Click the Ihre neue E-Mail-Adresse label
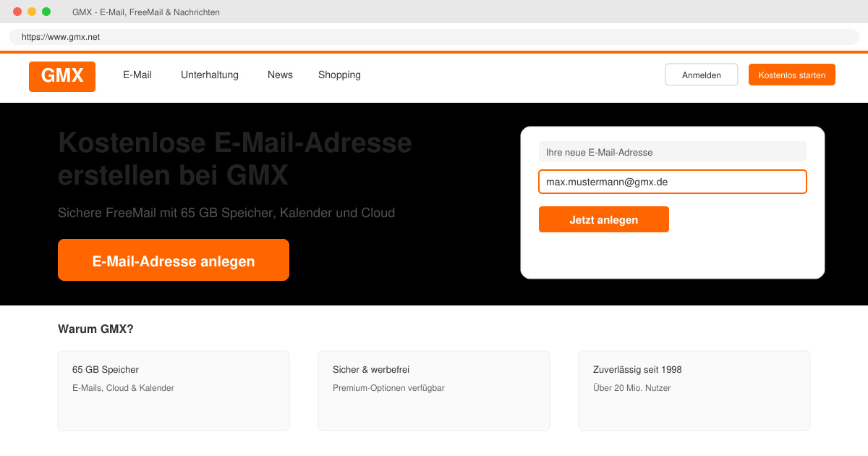 pos(673,151)
